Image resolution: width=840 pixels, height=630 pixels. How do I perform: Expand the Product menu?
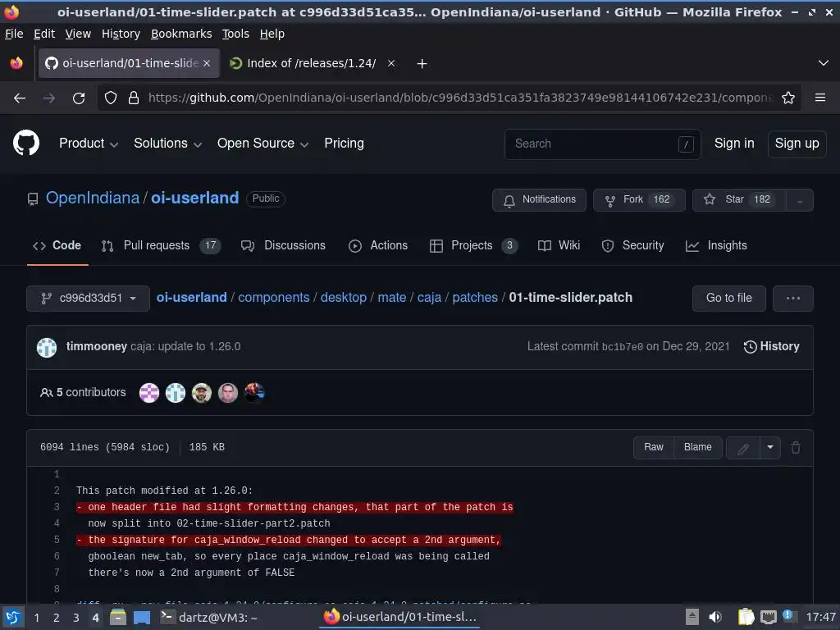[89, 144]
